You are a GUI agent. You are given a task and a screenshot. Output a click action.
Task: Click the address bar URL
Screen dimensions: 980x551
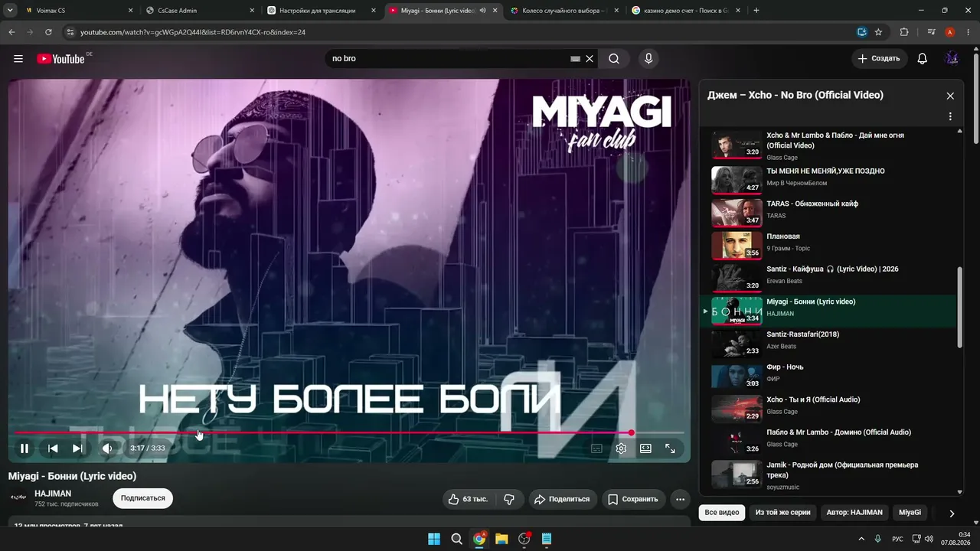point(193,32)
